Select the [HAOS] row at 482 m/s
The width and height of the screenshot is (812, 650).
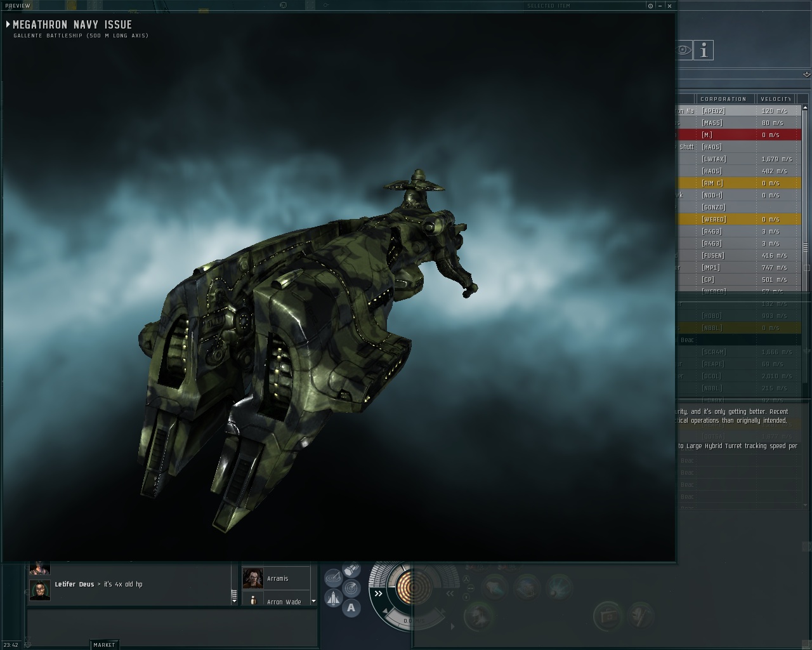coord(739,171)
